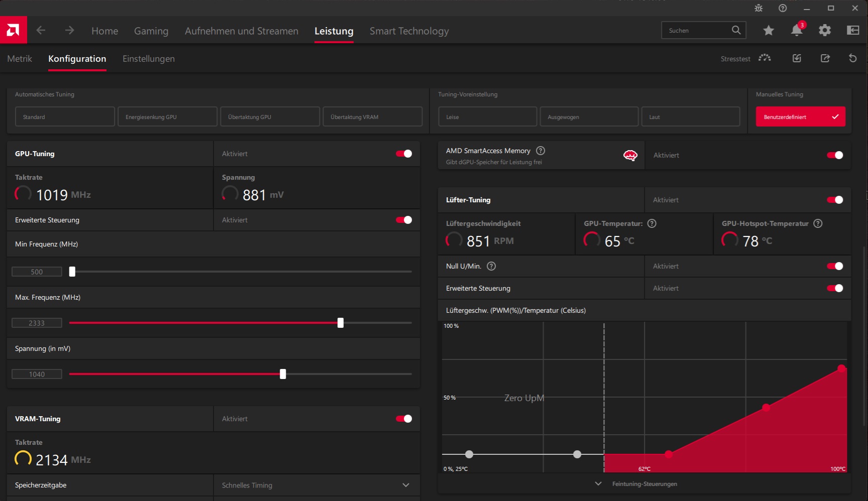Select Benutzerdefiniert manual tuning
Viewport: 868px width, 501px height.
801,116
